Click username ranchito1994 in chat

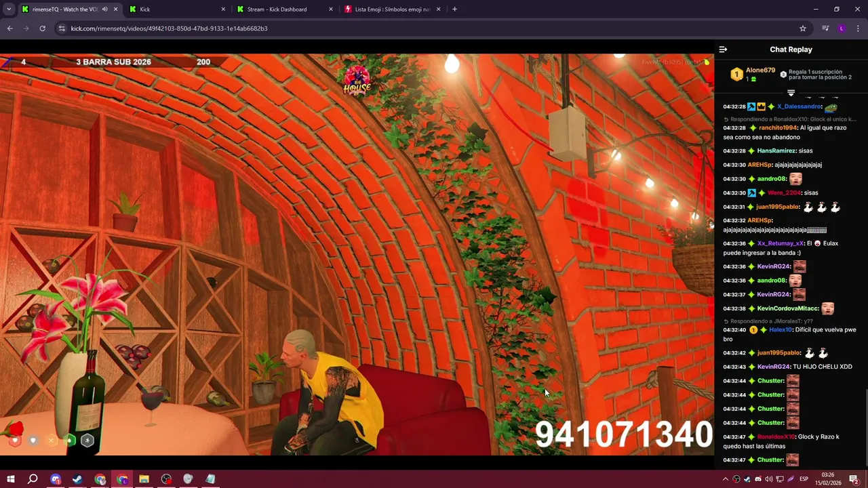778,127
